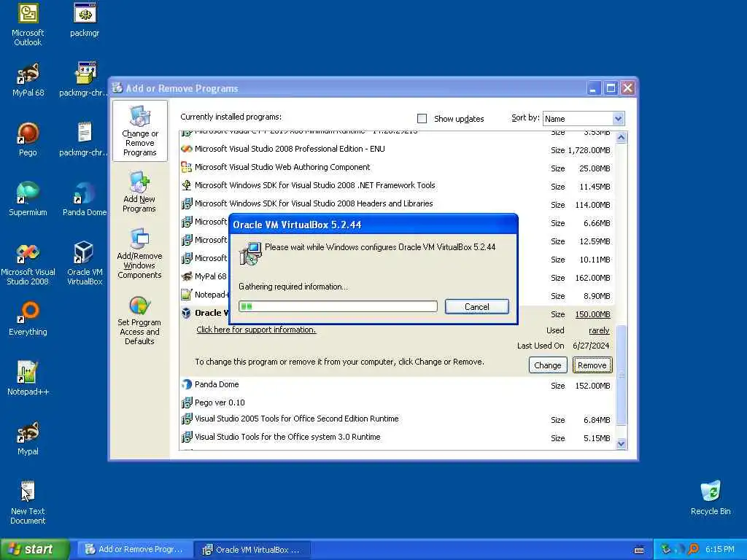Cancel the VirtualBox configuration dialog
Viewport: 747px width, 560px height.
[x=476, y=307]
